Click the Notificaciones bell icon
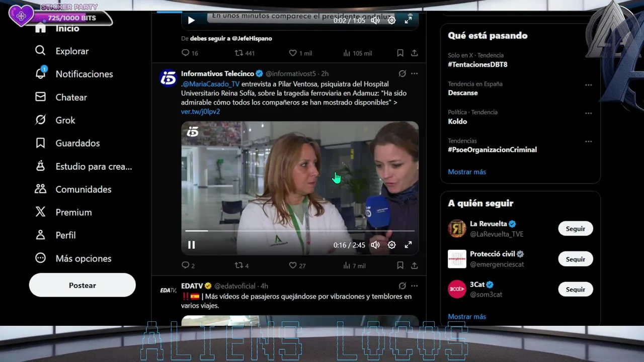644x362 pixels. (x=40, y=74)
